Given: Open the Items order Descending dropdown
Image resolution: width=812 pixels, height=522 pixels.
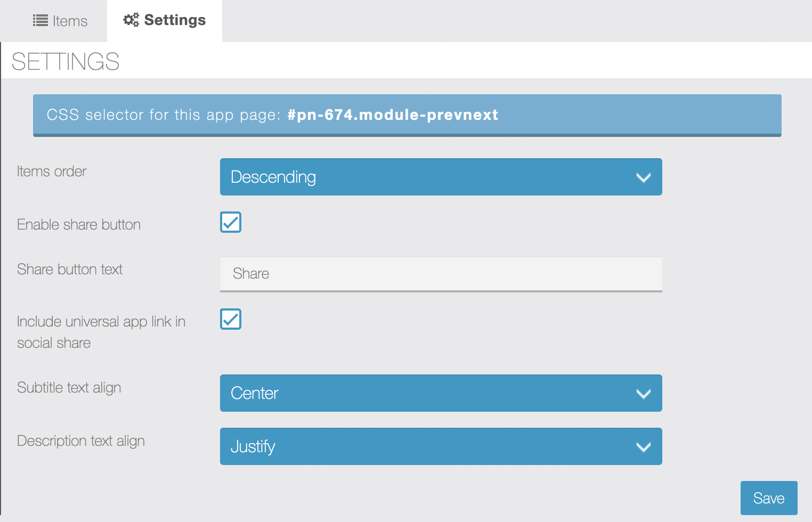Looking at the screenshot, I should click(x=441, y=177).
